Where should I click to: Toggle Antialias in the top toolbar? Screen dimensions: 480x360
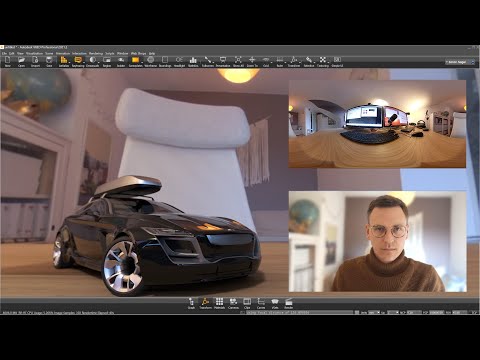[64, 62]
